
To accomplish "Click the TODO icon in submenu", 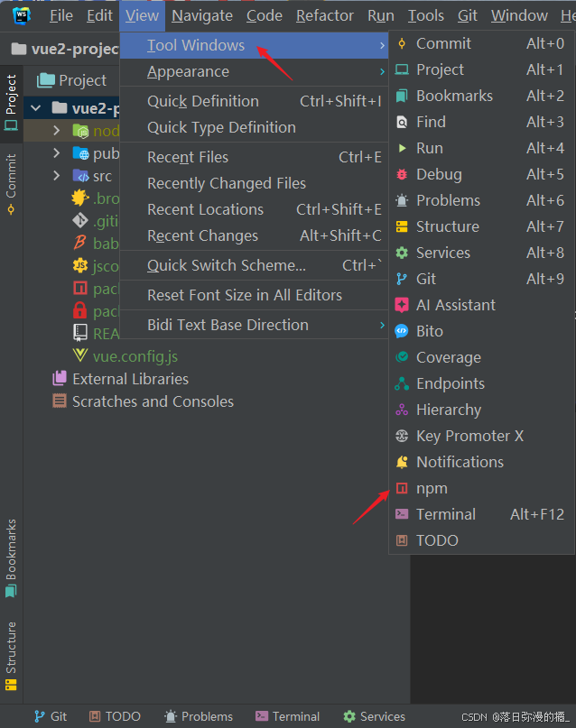I will coord(402,540).
